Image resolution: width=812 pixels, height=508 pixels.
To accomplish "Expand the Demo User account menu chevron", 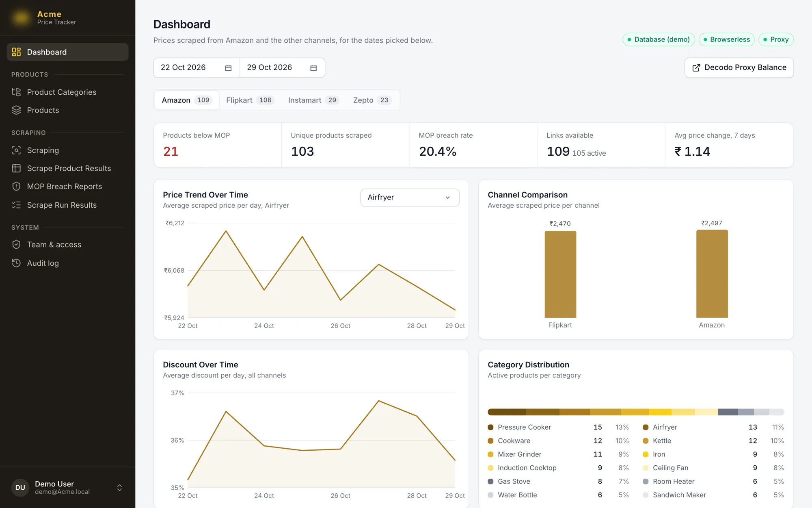I will (119, 488).
